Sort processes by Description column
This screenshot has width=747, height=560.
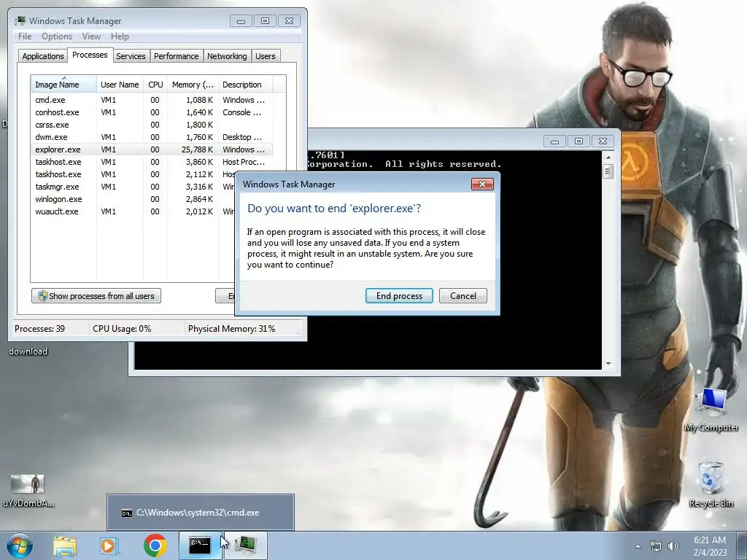245,85
